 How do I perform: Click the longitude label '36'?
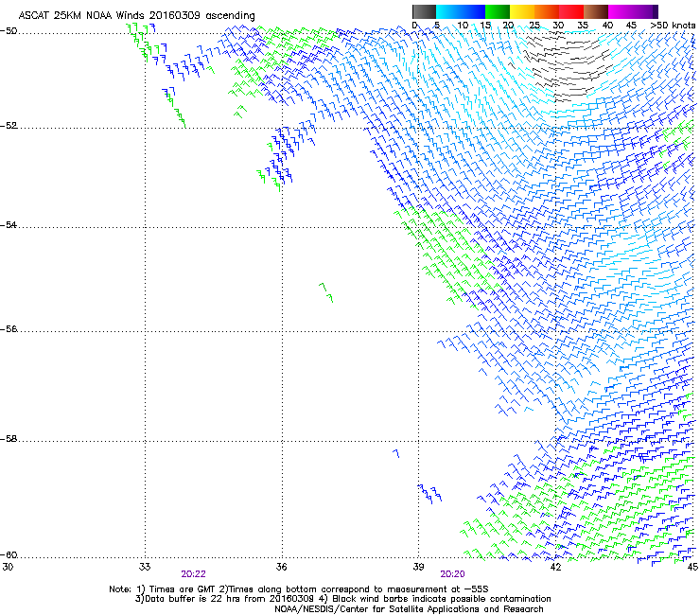(x=282, y=567)
